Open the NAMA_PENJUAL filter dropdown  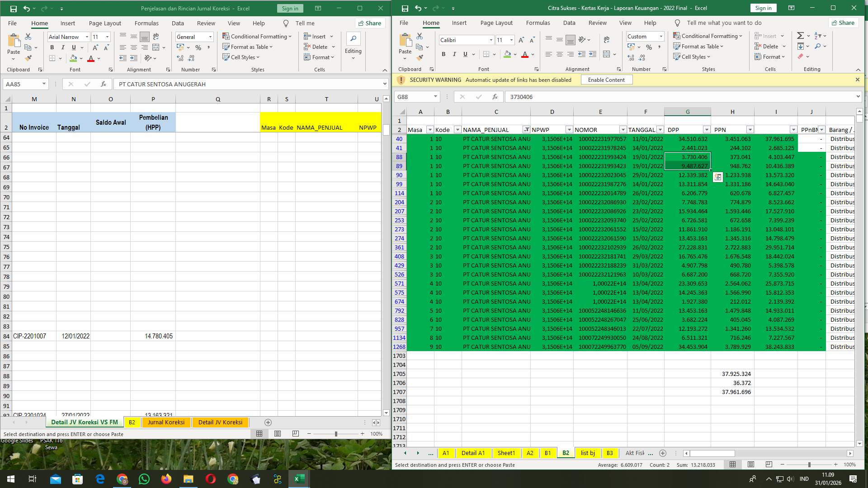click(526, 130)
